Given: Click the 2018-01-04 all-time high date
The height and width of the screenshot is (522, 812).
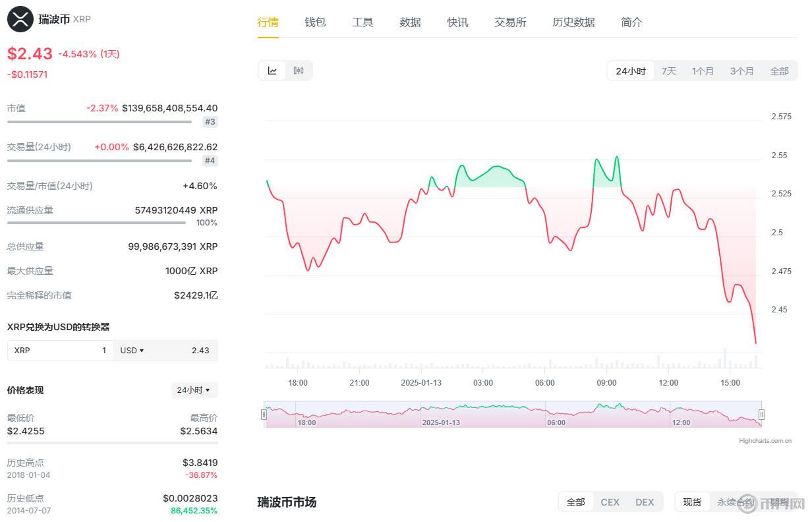Looking at the screenshot, I should coord(28,475).
